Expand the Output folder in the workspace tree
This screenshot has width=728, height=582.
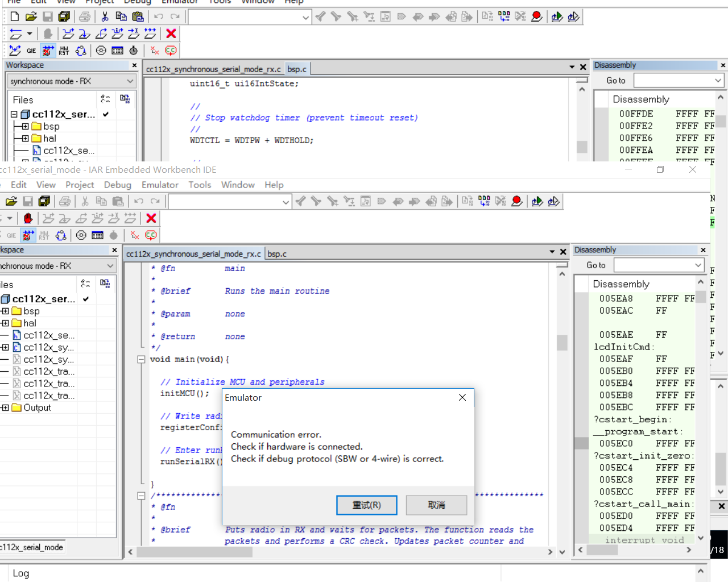click(x=5, y=408)
